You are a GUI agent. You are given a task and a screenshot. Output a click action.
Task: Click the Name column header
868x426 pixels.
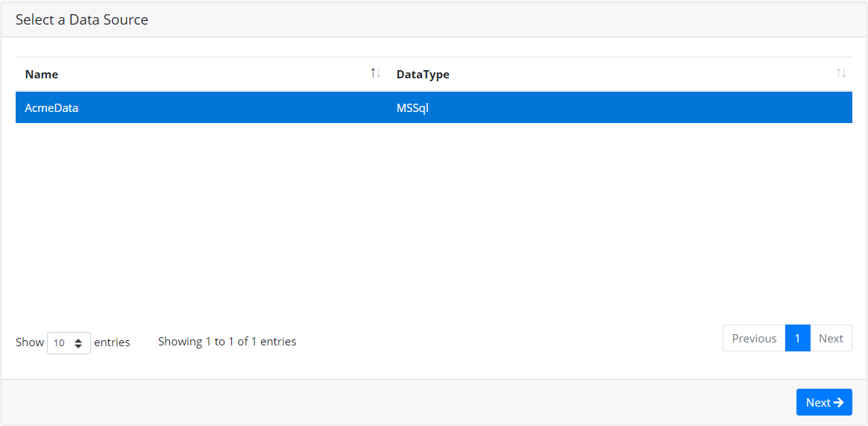pyautogui.click(x=42, y=74)
